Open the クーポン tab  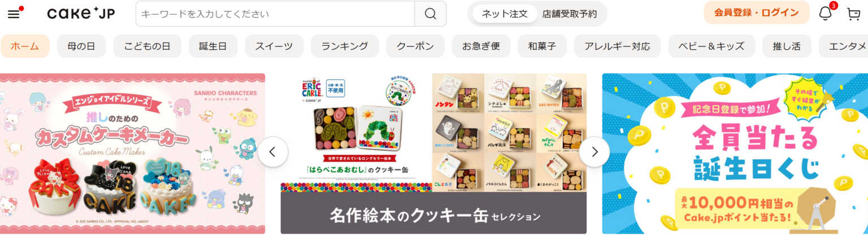click(x=415, y=46)
